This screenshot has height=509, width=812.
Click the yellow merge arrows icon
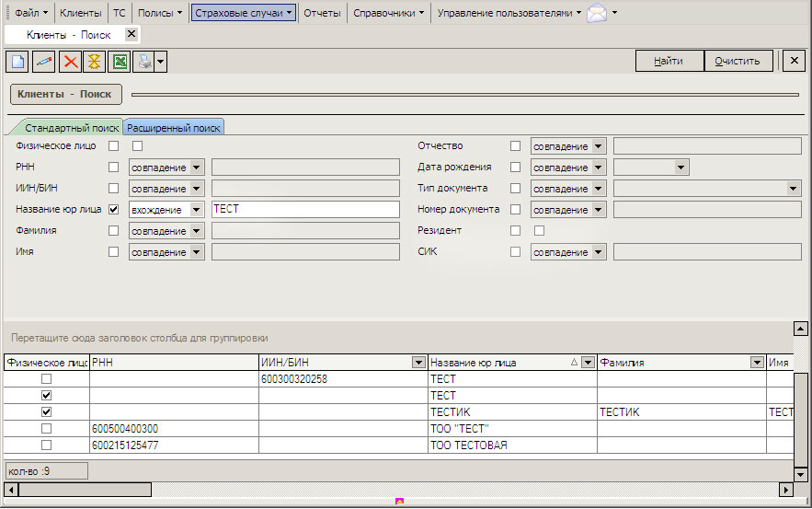94,62
